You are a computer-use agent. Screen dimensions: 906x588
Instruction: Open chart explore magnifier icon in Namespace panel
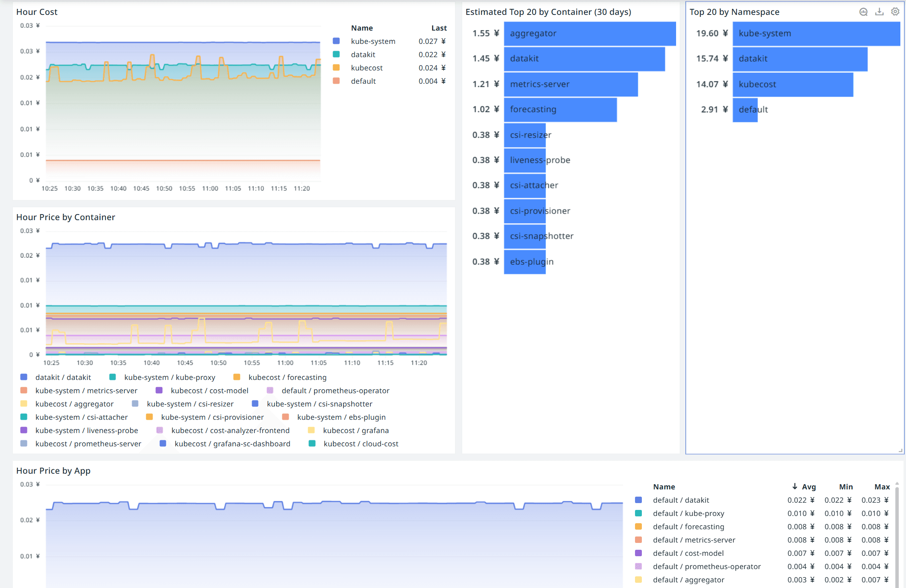click(x=863, y=12)
